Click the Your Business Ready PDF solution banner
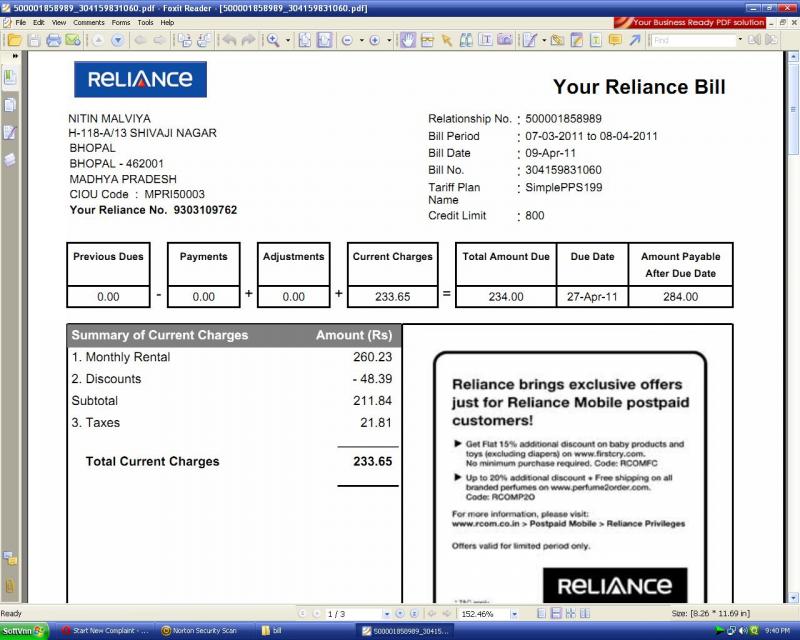This screenshot has height=640, width=800. (690, 22)
